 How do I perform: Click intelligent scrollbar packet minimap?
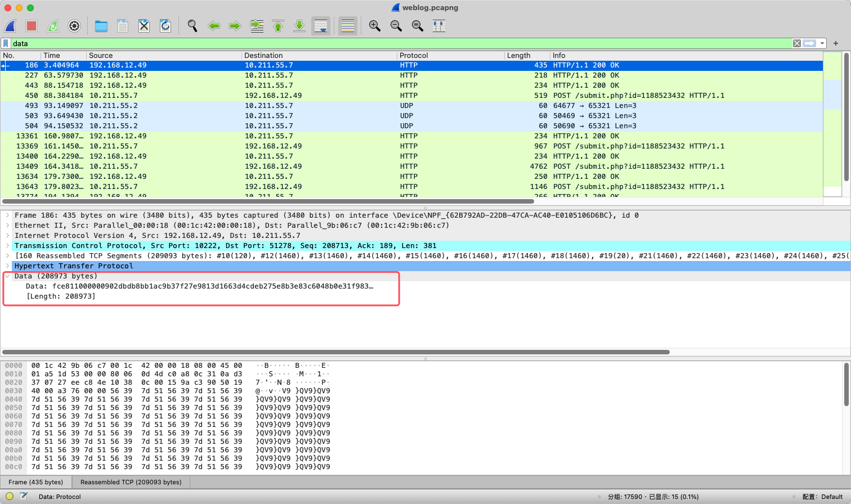832,124
